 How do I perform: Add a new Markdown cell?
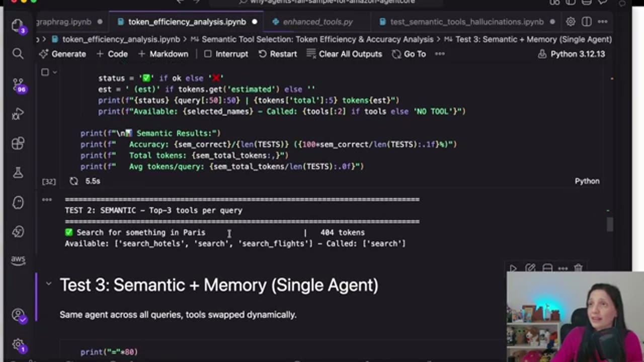point(163,54)
